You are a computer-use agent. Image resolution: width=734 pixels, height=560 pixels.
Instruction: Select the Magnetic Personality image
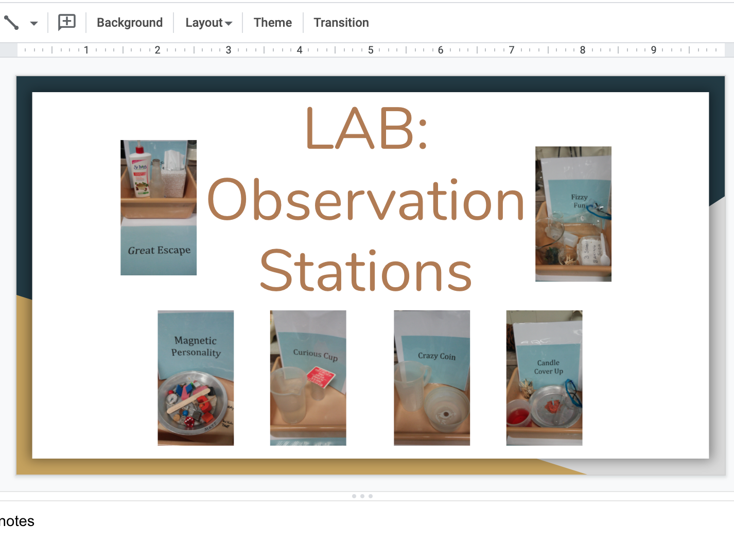(x=195, y=377)
